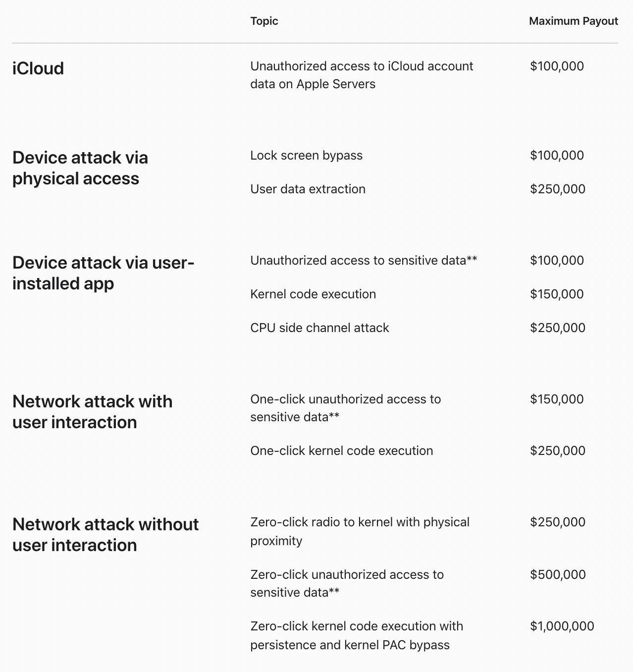This screenshot has height=672, width=633.
Task: Click the $500,000 payout amount
Action: (558, 574)
